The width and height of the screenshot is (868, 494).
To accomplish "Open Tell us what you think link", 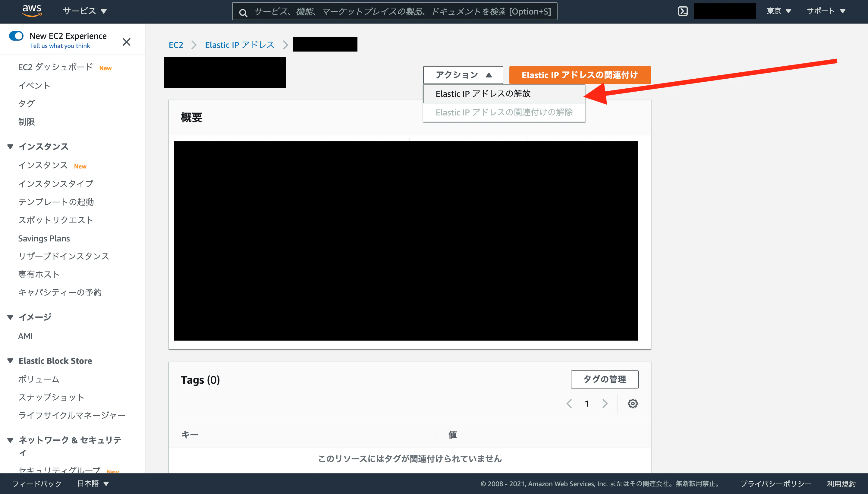I will (60, 46).
